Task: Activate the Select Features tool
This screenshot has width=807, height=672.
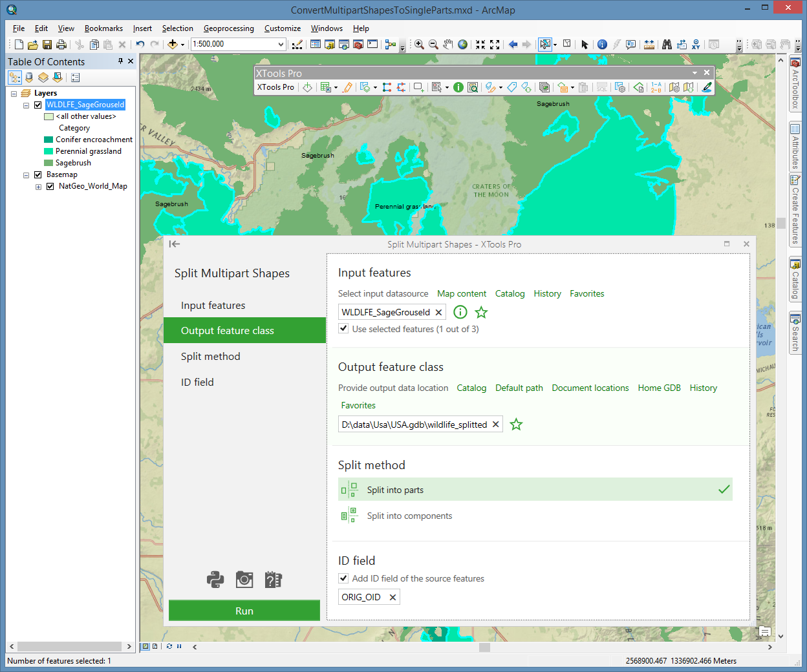Action: pos(544,45)
